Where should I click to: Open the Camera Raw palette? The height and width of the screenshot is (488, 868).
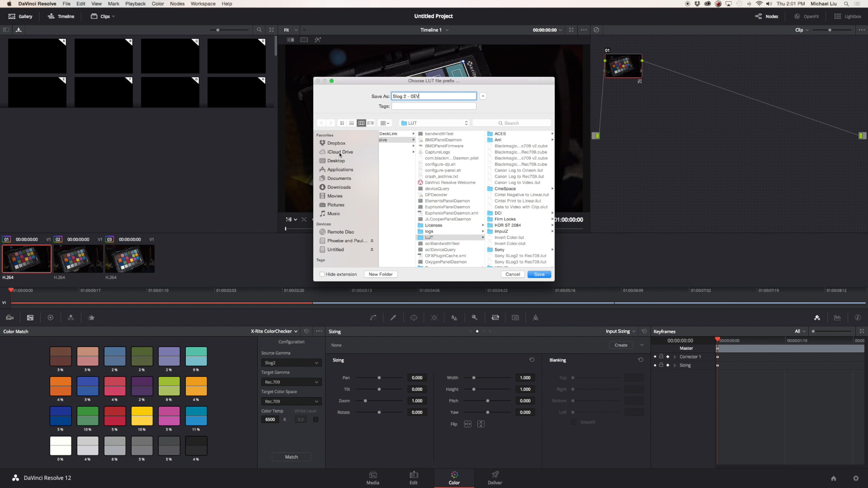(x=10, y=318)
